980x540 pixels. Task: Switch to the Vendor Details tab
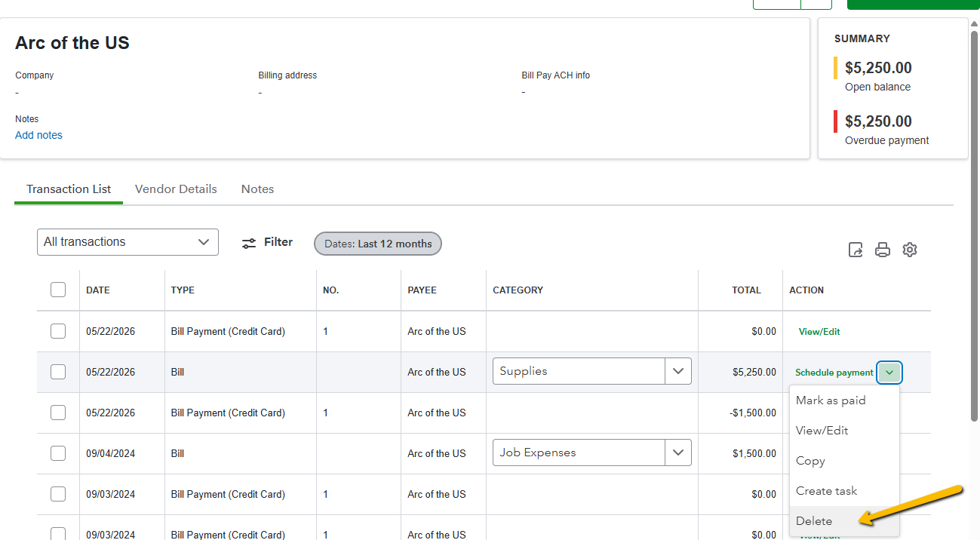[x=176, y=189]
